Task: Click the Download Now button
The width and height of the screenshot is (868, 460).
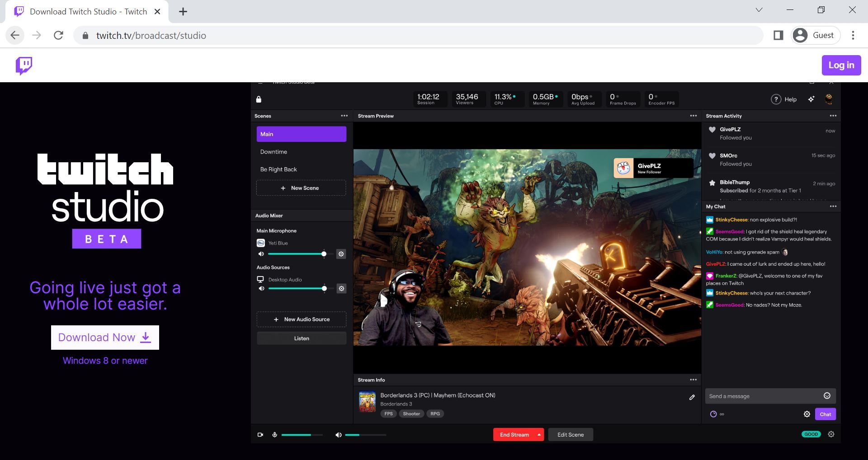Action: [x=104, y=337]
